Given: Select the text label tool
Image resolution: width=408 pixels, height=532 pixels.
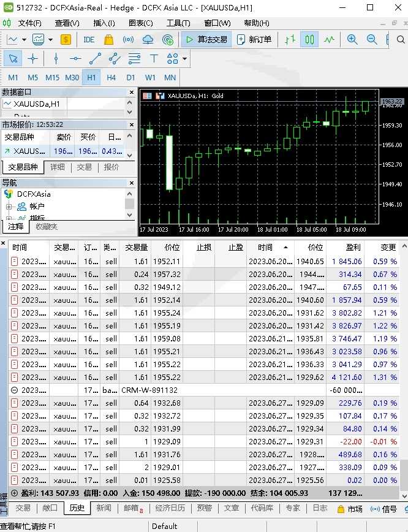Looking at the screenshot, I should click(154, 59).
